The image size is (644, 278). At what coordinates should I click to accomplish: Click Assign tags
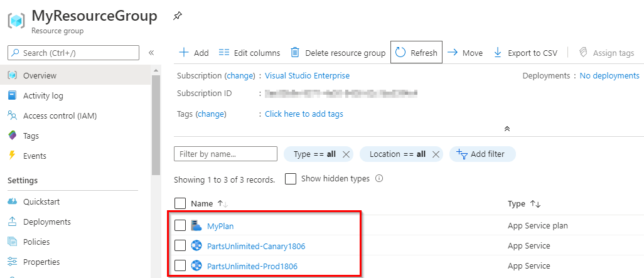point(606,53)
